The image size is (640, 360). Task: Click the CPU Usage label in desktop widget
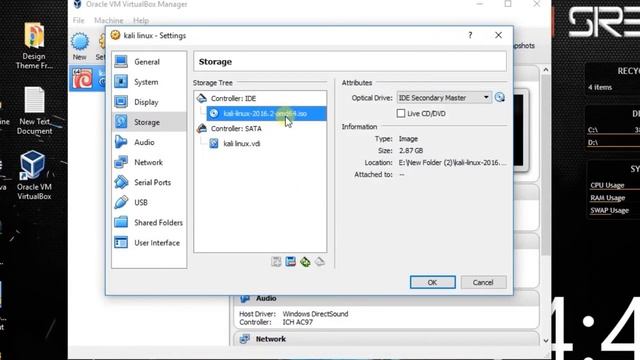[x=607, y=185]
